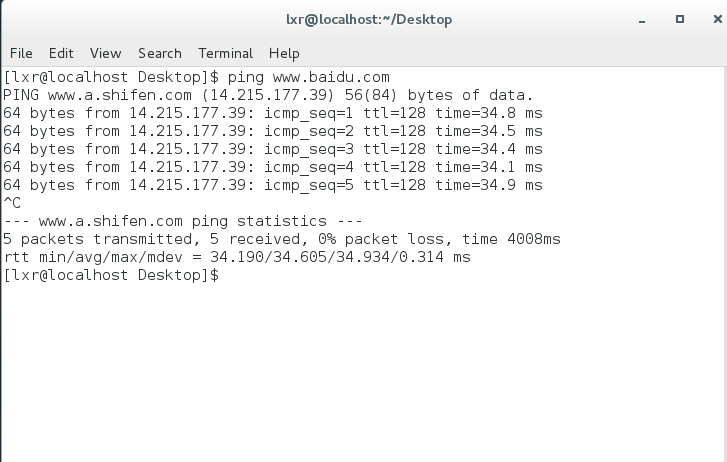Open the Terminal menu
The width and height of the screenshot is (727, 462).
(x=225, y=53)
